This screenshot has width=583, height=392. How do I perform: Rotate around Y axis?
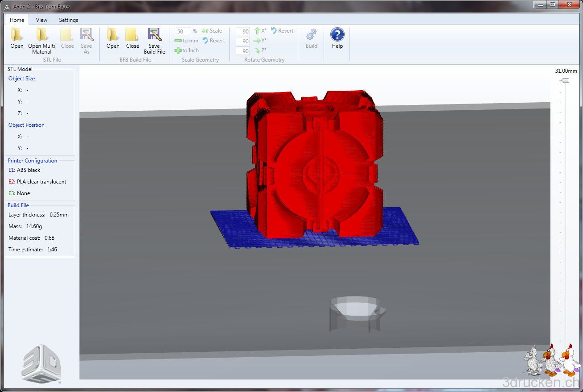tap(260, 41)
